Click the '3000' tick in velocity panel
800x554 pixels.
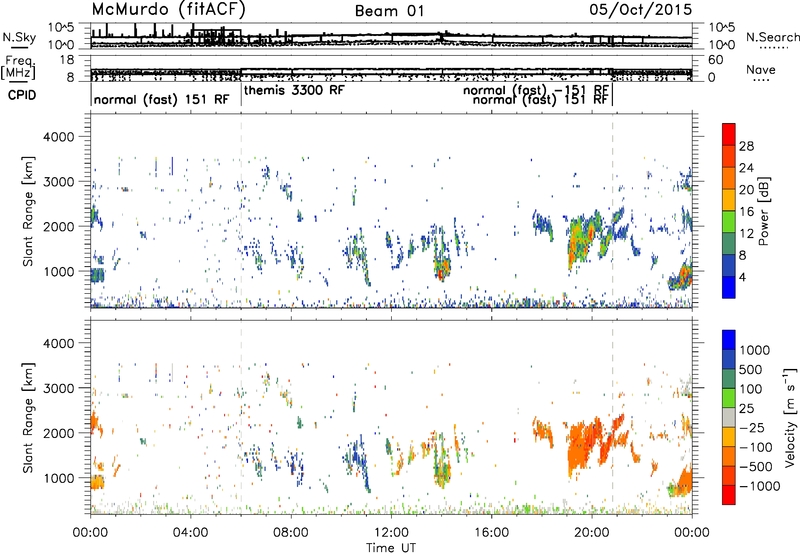coord(59,388)
